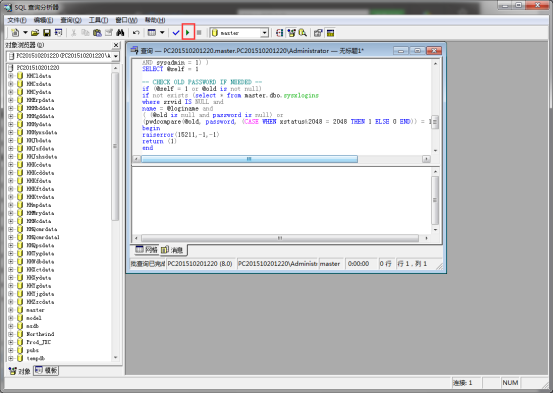Switch to the 对象 tab in Object Browser
This screenshot has height=394, width=554.
20,371
